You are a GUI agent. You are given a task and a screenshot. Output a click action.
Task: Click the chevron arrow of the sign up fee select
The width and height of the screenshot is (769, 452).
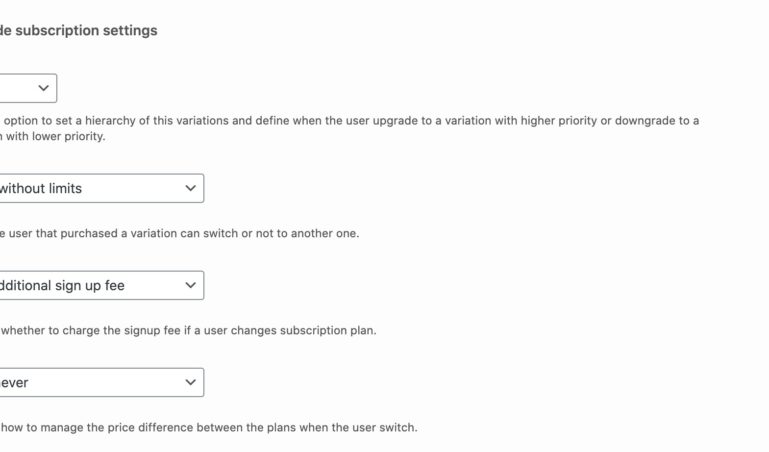point(191,285)
